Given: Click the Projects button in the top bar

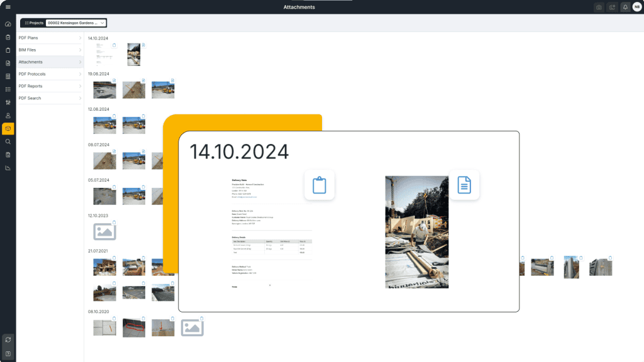Looking at the screenshot, I should point(33,23).
